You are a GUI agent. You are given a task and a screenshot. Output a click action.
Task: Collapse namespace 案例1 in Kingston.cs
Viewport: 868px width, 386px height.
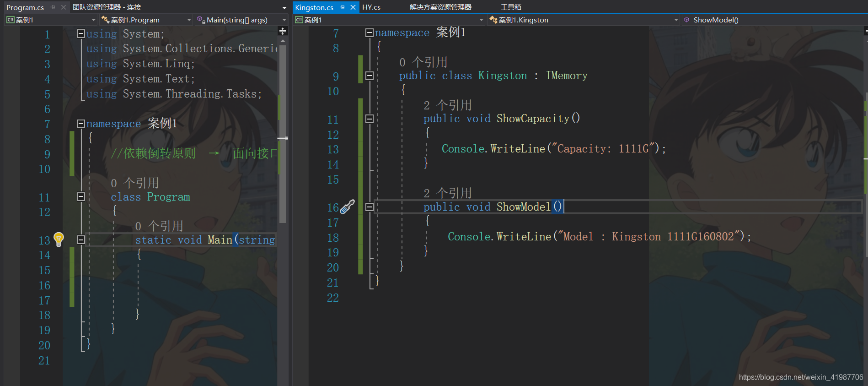pos(370,33)
